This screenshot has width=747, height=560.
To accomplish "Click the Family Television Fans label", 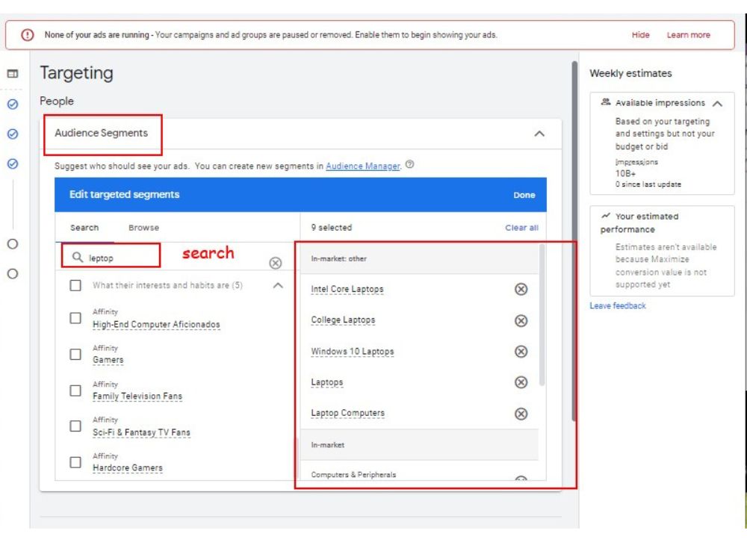I will pos(137,396).
